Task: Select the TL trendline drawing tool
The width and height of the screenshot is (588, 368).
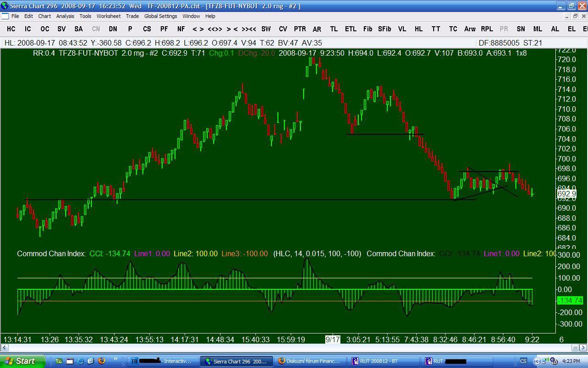Action: 334,29
